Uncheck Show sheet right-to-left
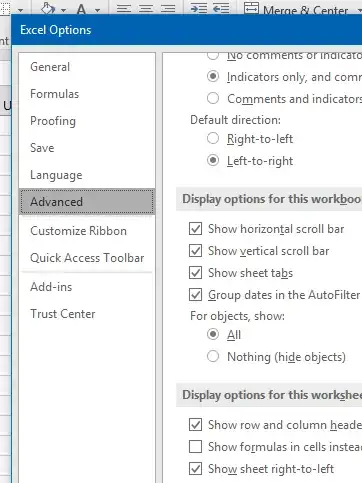The image size is (362, 483). (x=195, y=469)
